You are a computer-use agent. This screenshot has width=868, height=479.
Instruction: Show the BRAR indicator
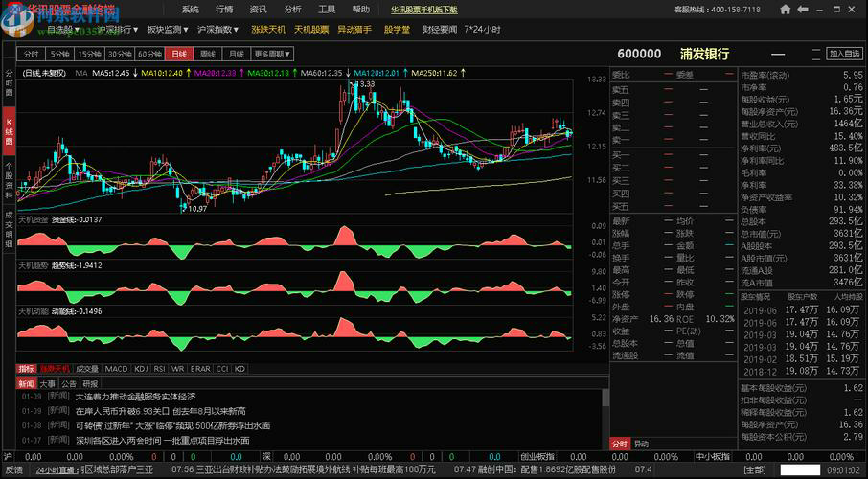click(200, 368)
